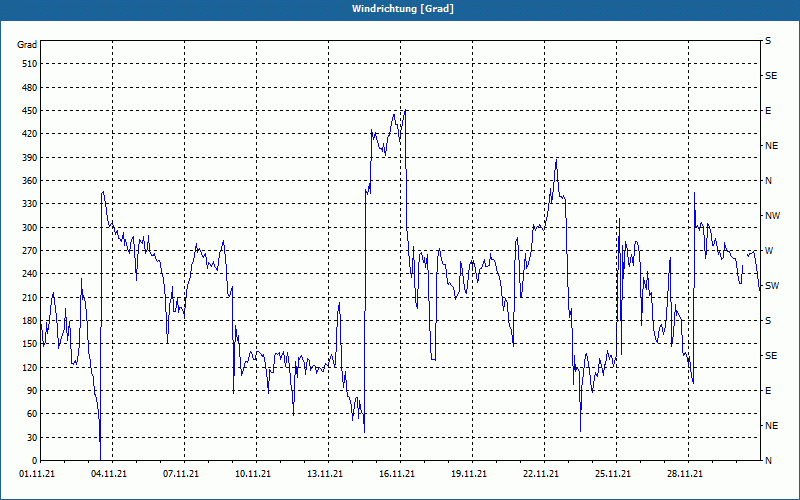Click the 450 y-axis value
The image size is (800, 500).
pyautogui.click(x=30, y=111)
